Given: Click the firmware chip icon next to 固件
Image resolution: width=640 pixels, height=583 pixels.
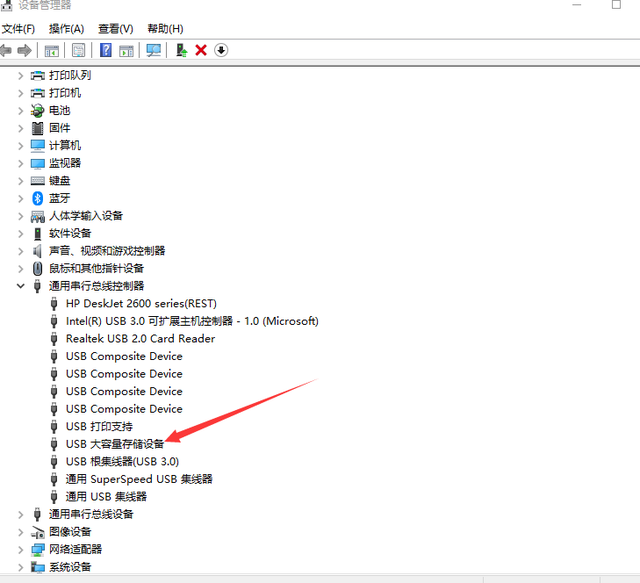Looking at the screenshot, I should [x=38, y=128].
